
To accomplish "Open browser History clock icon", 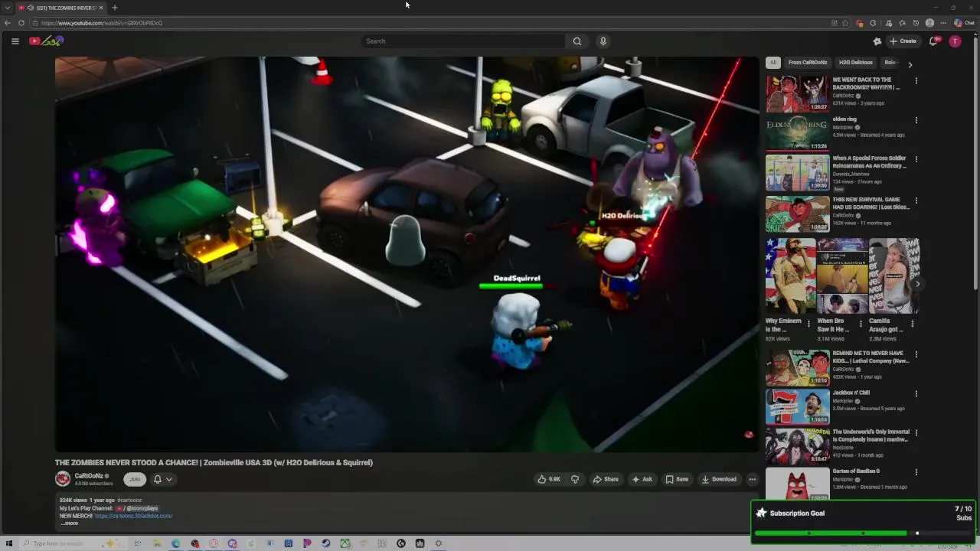I will tap(916, 23).
